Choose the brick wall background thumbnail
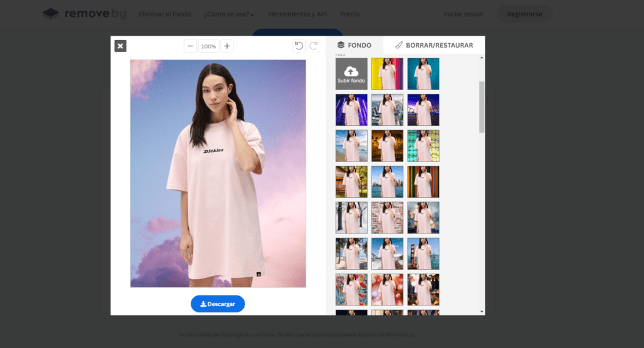Viewport: 644px width, 348px height. coord(387,218)
